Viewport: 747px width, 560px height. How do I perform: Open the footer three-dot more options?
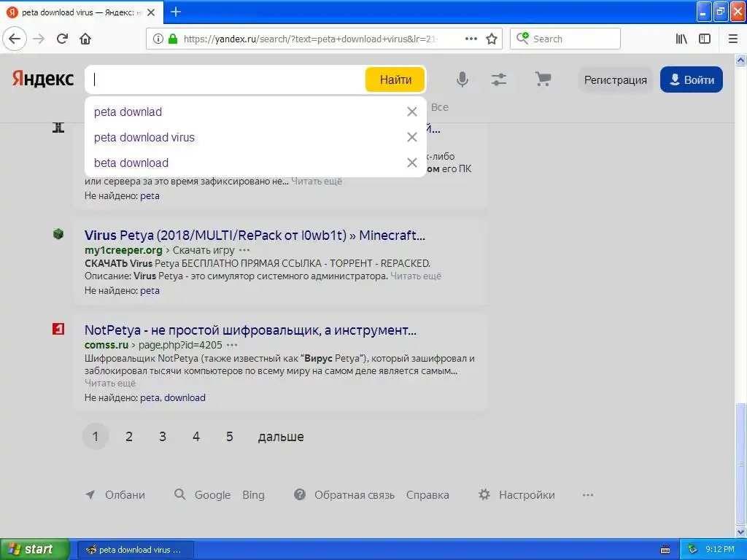point(588,495)
